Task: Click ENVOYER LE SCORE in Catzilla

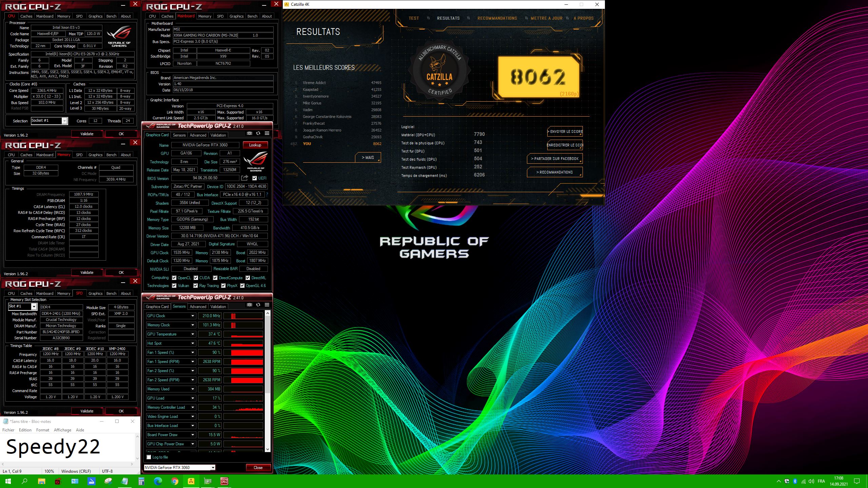Action: tap(565, 131)
